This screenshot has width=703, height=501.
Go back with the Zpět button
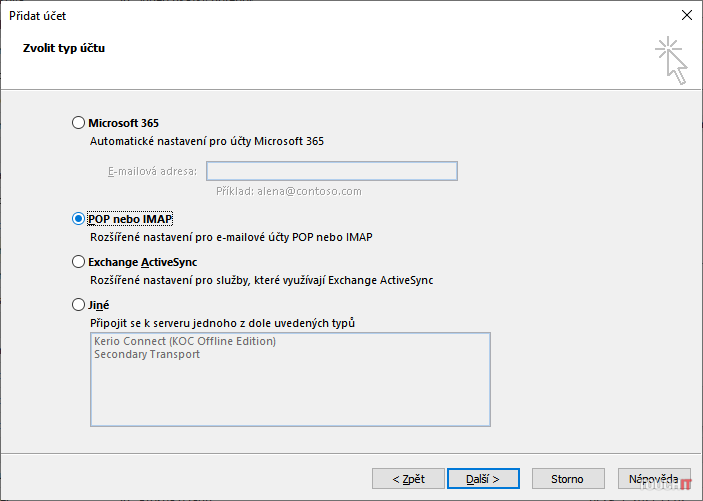(407, 479)
